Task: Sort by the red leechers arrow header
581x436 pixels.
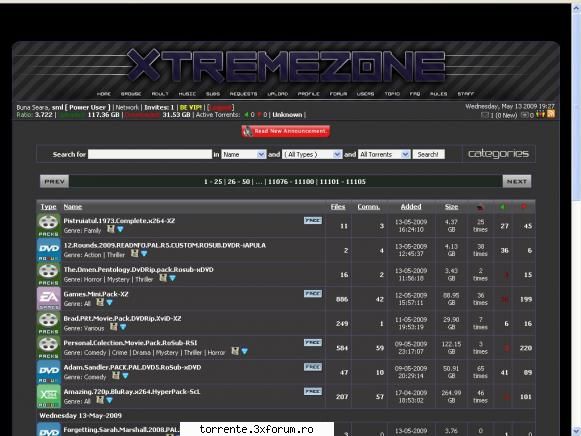Action: click(x=524, y=206)
